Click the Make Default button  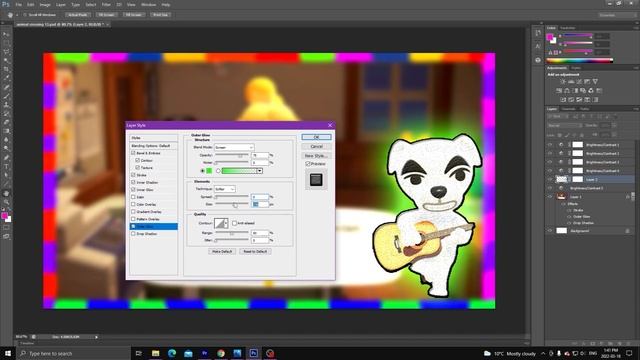click(222, 251)
